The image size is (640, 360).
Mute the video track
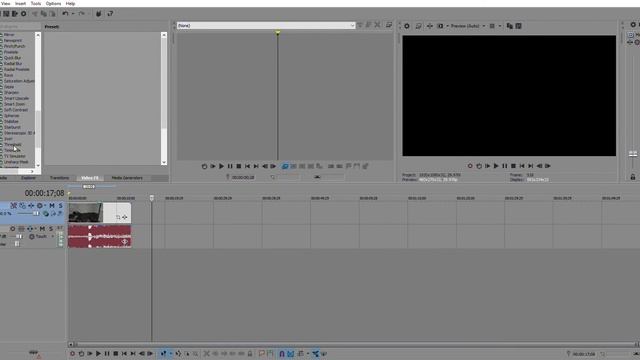click(52, 206)
